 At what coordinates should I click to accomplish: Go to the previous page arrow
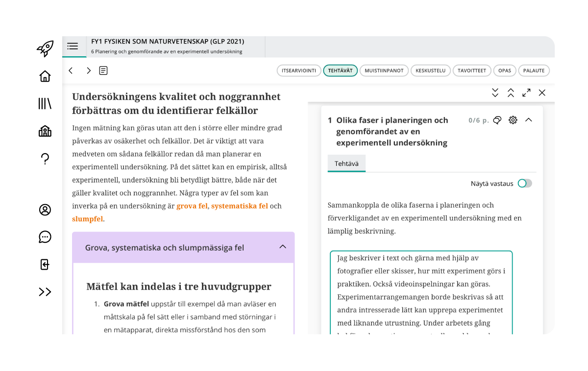71,70
